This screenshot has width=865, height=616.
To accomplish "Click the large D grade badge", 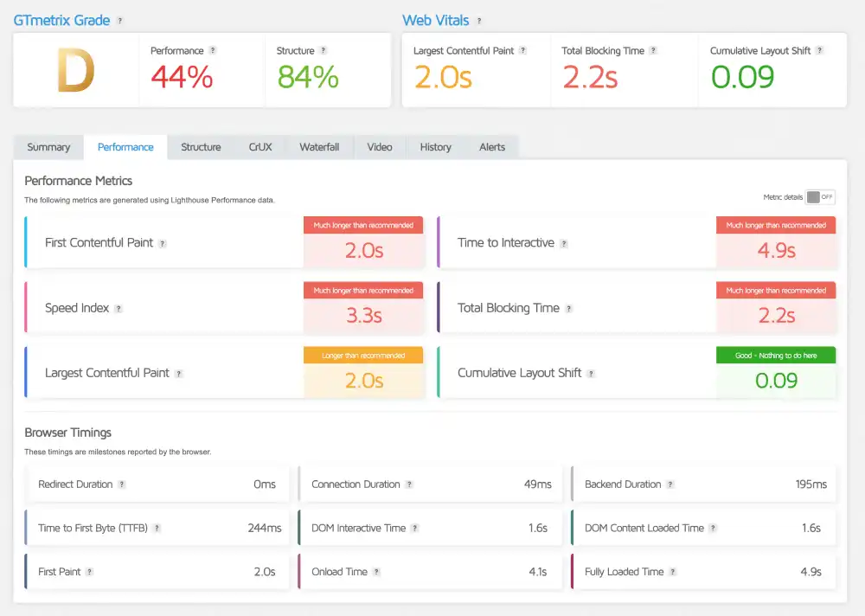I will (x=75, y=71).
